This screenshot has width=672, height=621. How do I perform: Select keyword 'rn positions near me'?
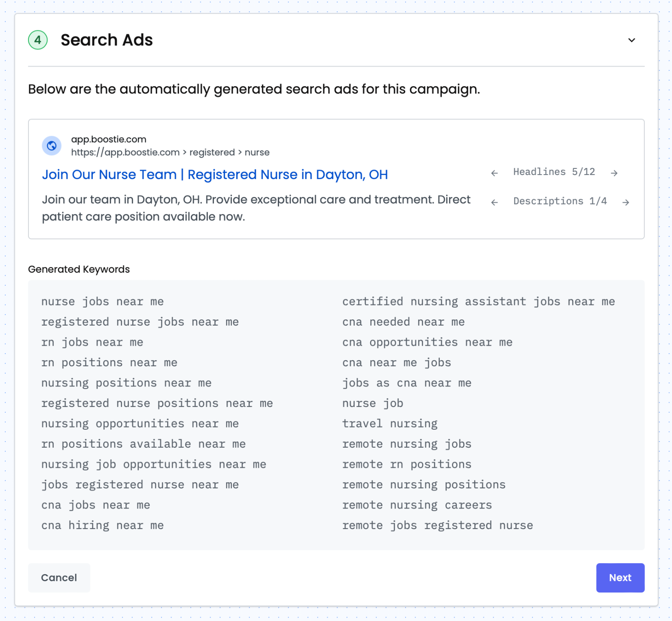[109, 363]
